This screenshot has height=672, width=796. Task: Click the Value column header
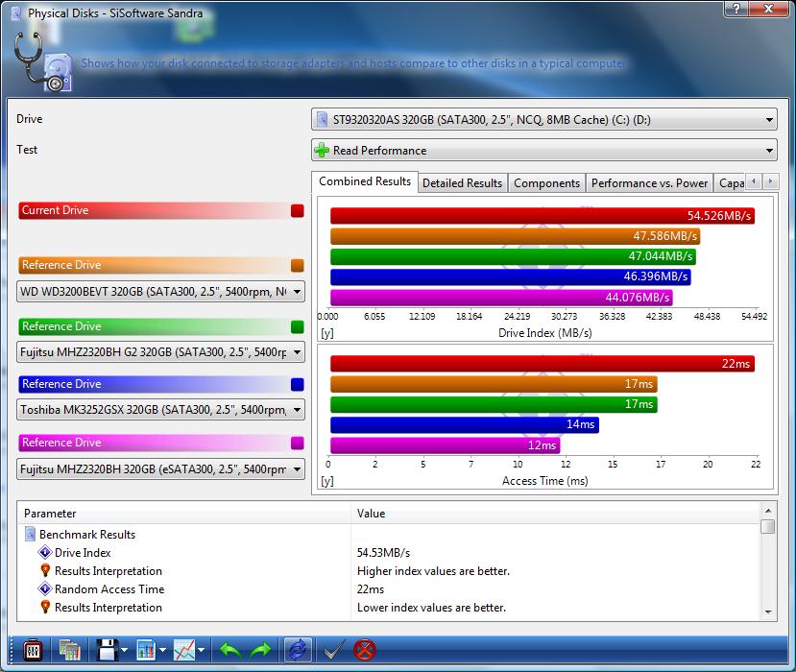pyautogui.click(x=556, y=514)
